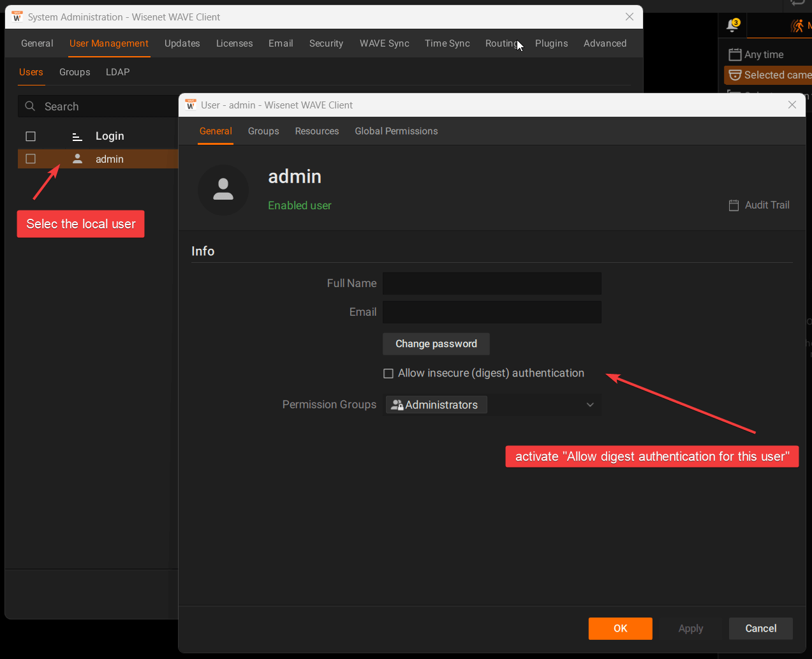Click Wisenet logo in System Administration title bar
Viewport: 812px width, 659px height.
pos(17,17)
